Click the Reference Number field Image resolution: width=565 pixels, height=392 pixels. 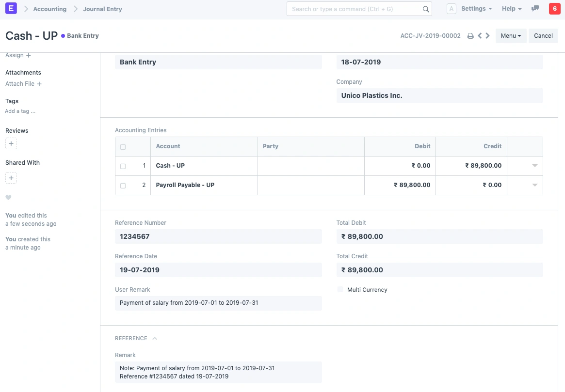tap(218, 236)
